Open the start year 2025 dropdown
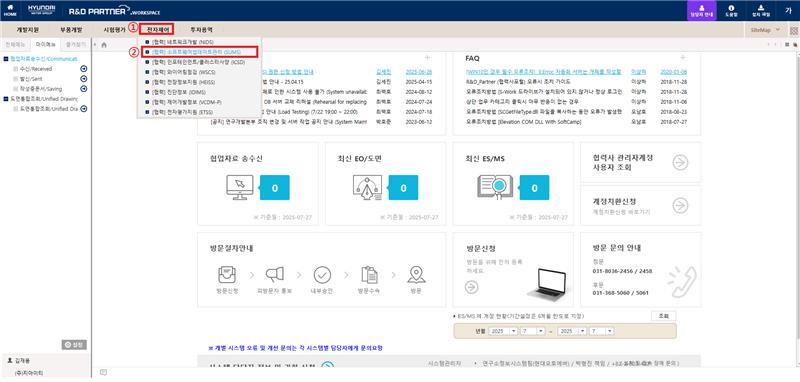 pos(504,331)
